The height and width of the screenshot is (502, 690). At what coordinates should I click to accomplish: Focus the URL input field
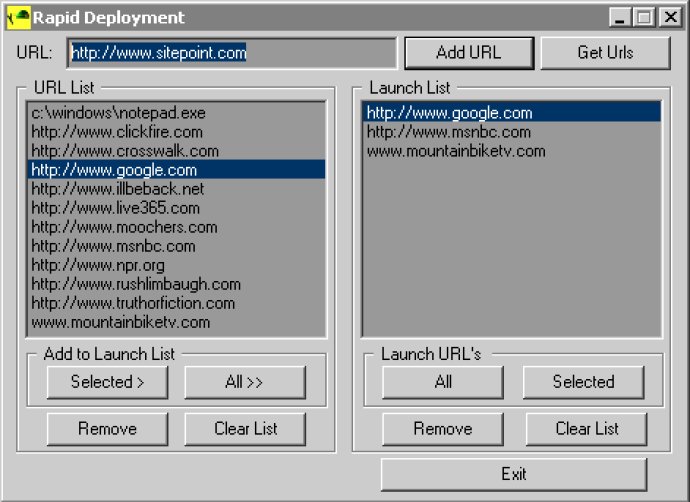(232, 53)
